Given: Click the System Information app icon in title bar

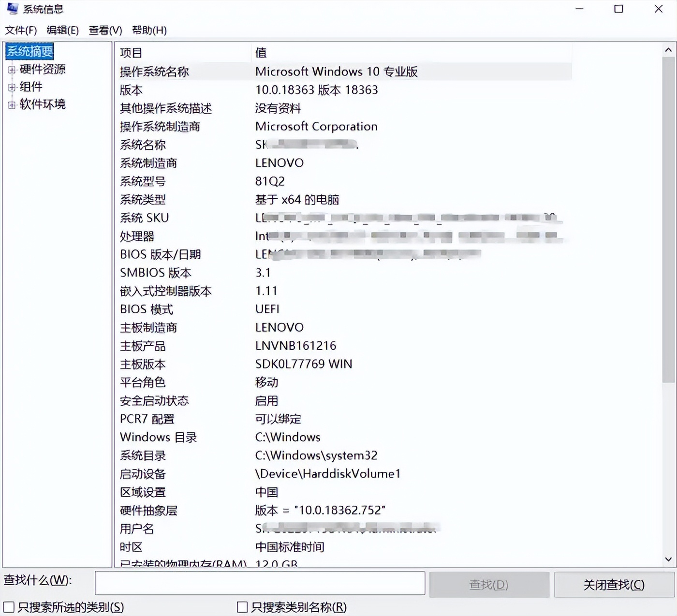Looking at the screenshot, I should (x=12, y=9).
